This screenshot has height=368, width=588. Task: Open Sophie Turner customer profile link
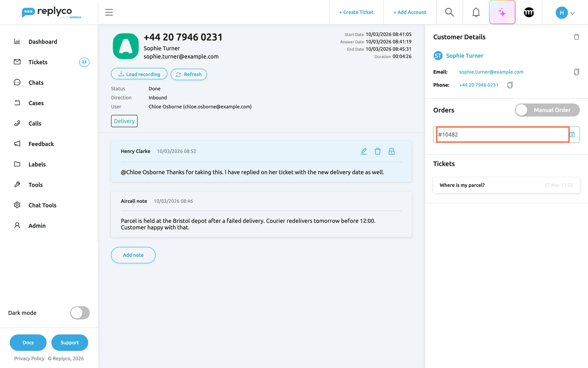point(465,56)
